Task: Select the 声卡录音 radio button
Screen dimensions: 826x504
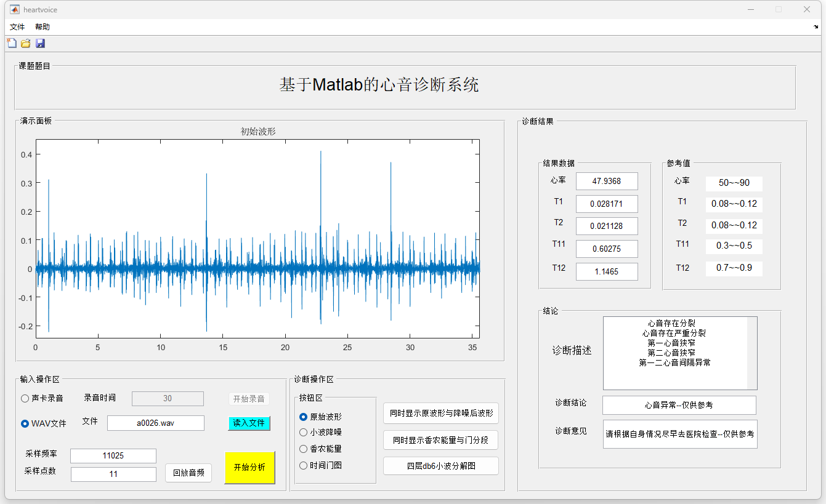Action: (25, 398)
